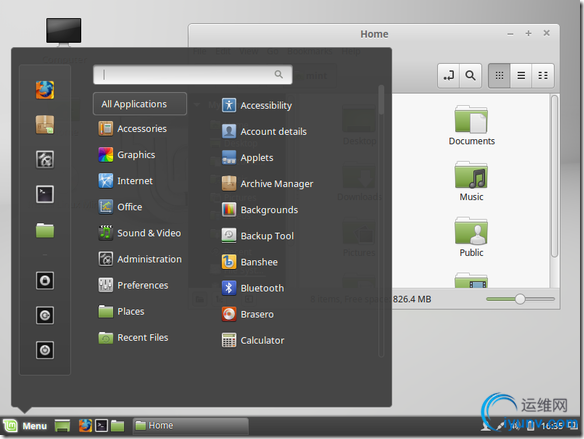The image size is (584, 439).
Task: Launch Terminal from favorites sidebar
Action: point(45,194)
